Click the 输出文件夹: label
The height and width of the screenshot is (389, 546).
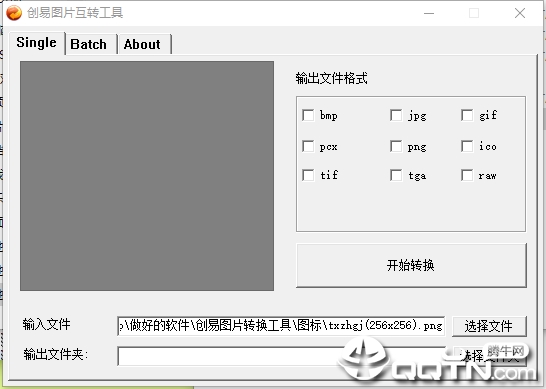click(x=56, y=355)
